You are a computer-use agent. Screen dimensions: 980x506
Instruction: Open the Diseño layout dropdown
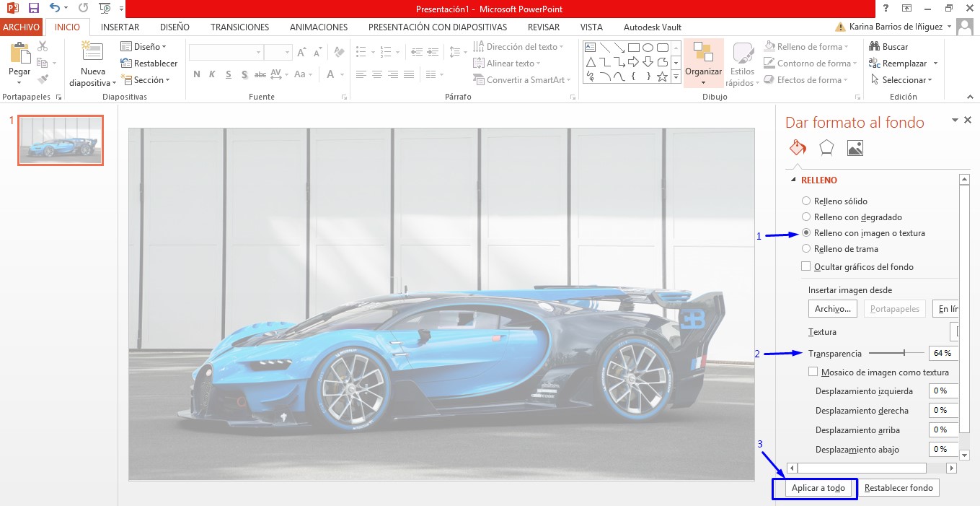(144, 47)
